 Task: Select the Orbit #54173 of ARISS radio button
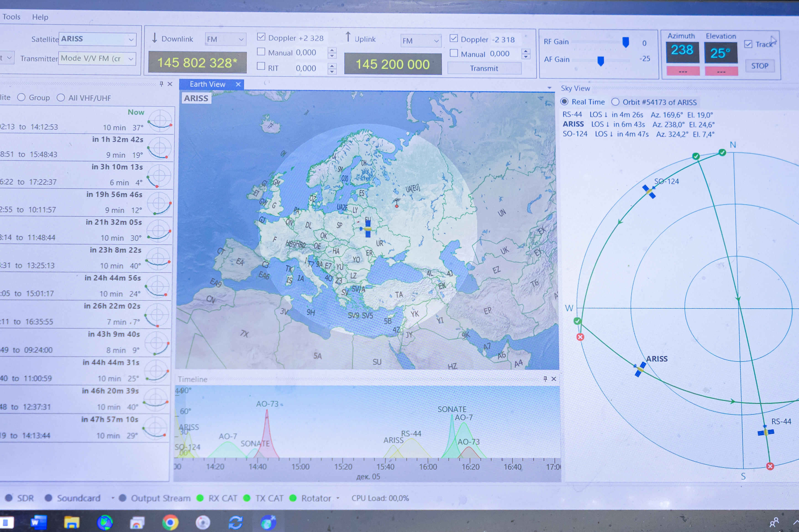coord(615,102)
